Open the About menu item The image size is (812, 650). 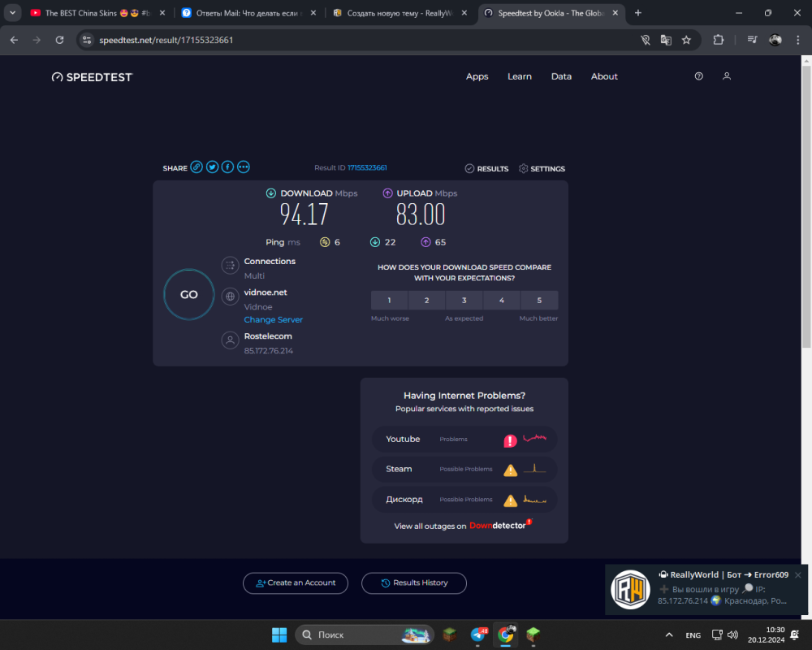(604, 76)
